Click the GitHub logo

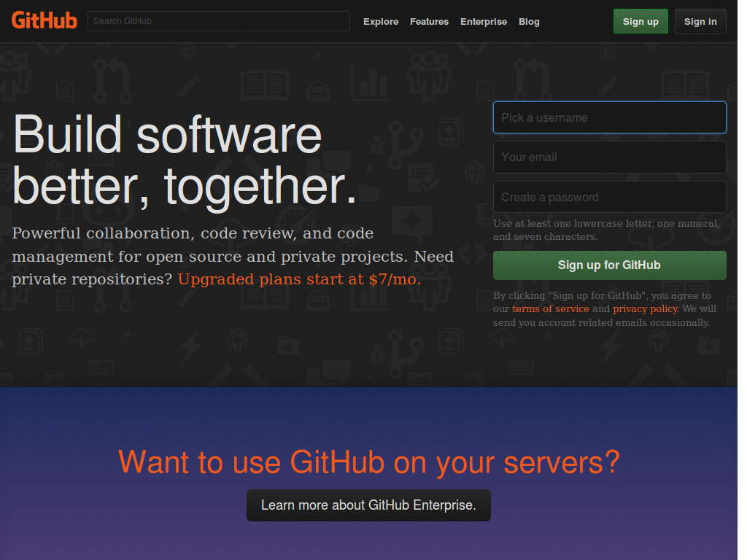44,21
